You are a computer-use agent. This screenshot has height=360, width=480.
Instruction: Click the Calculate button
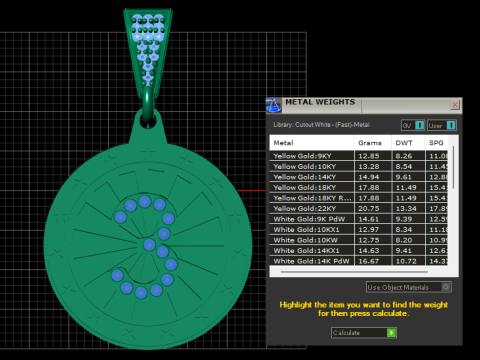click(364, 333)
